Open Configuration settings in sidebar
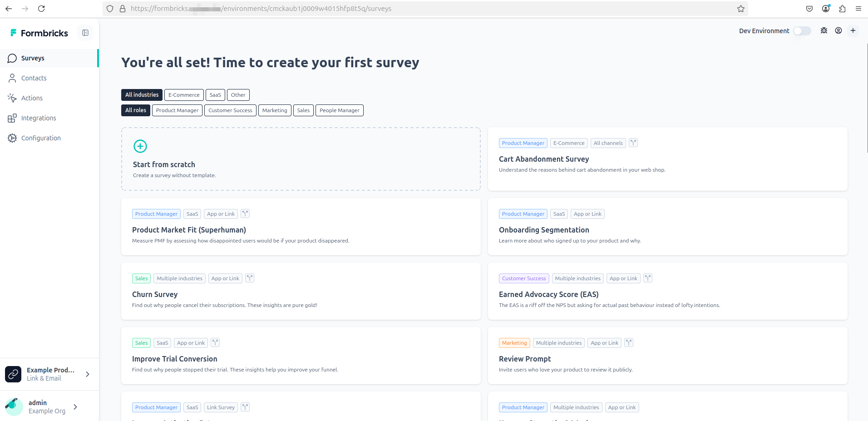The width and height of the screenshot is (868, 421). coord(41,138)
